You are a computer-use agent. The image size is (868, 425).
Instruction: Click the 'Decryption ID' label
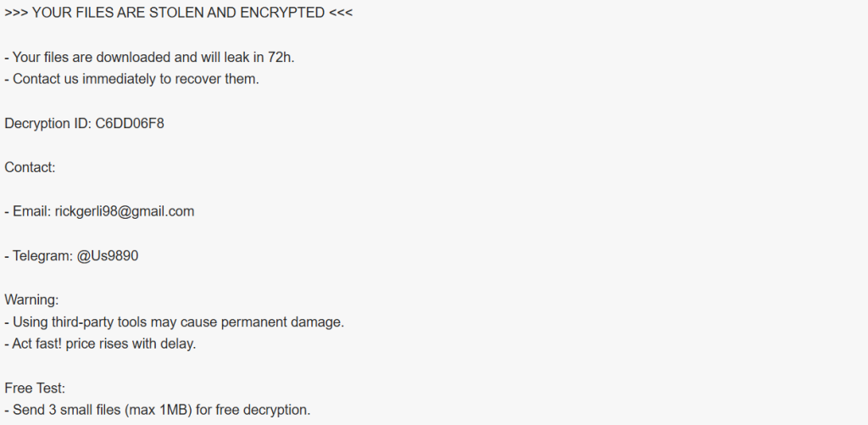click(47, 124)
